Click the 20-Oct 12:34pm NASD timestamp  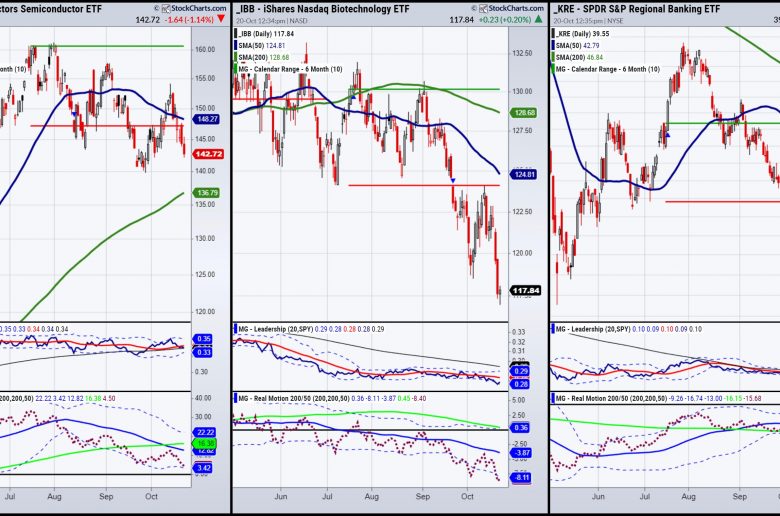[x=272, y=21]
